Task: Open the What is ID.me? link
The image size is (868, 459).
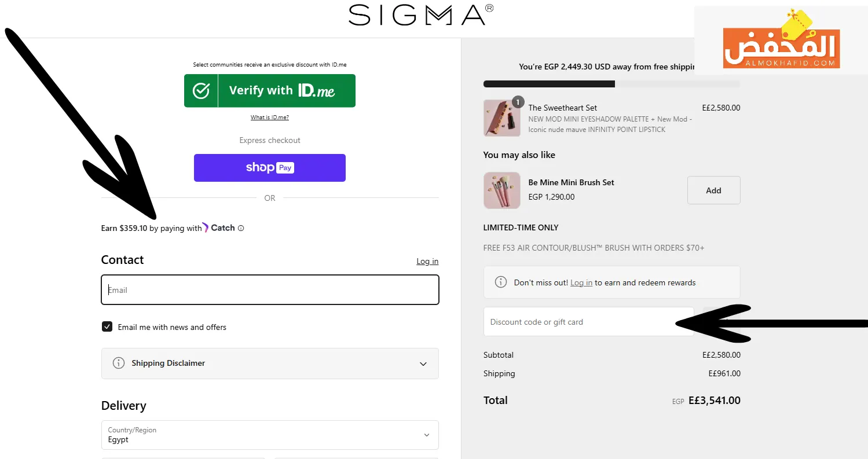Action: [x=270, y=117]
